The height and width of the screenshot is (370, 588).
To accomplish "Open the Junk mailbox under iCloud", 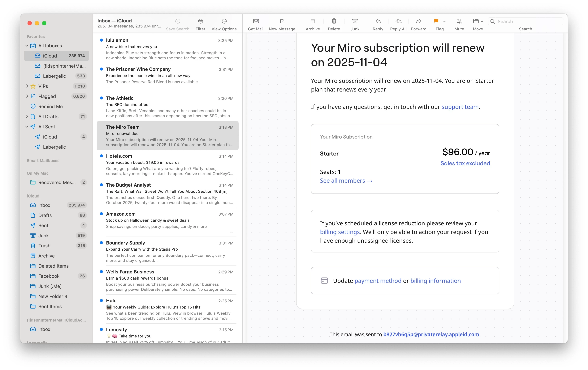I will point(43,236).
